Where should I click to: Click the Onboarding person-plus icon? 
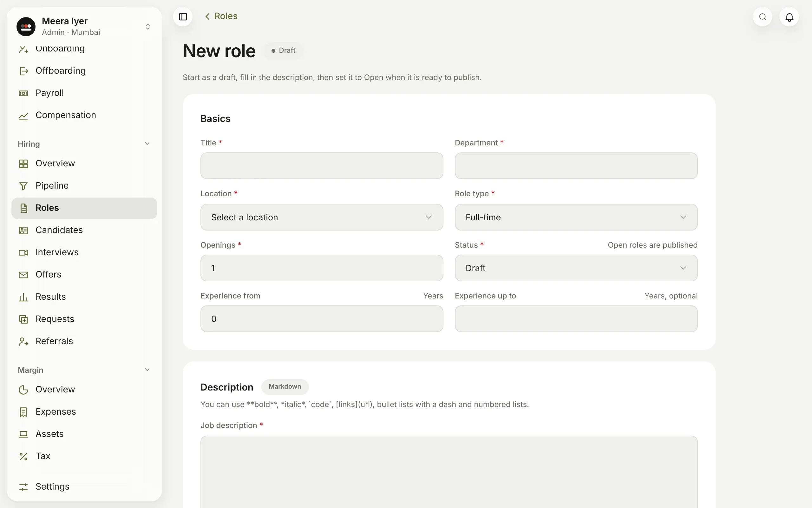click(x=23, y=49)
